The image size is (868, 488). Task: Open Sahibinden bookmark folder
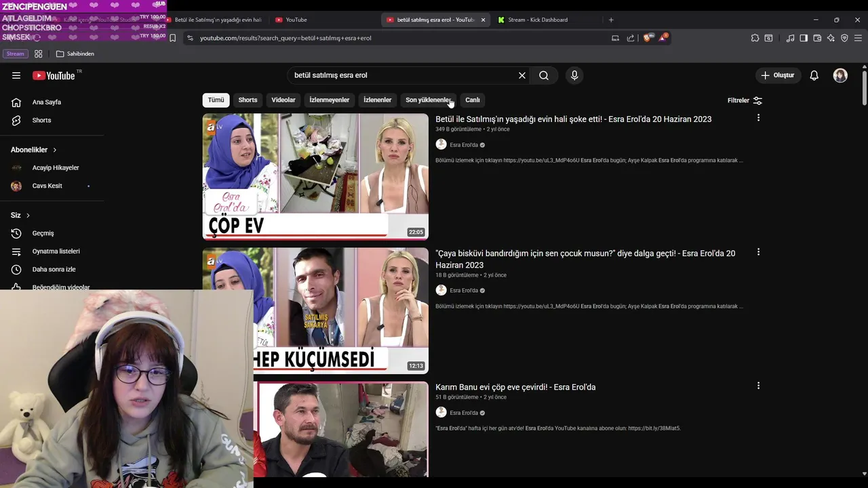pyautogui.click(x=75, y=54)
